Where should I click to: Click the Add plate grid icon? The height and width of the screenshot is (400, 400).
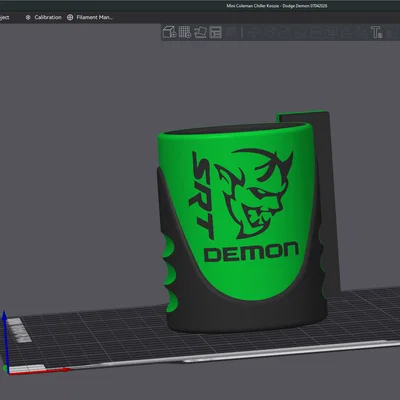(185, 32)
